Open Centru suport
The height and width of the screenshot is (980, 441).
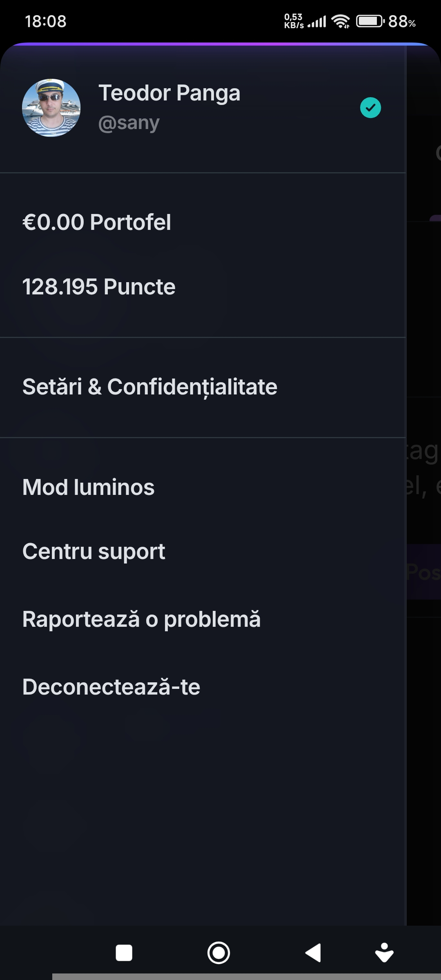(x=94, y=552)
